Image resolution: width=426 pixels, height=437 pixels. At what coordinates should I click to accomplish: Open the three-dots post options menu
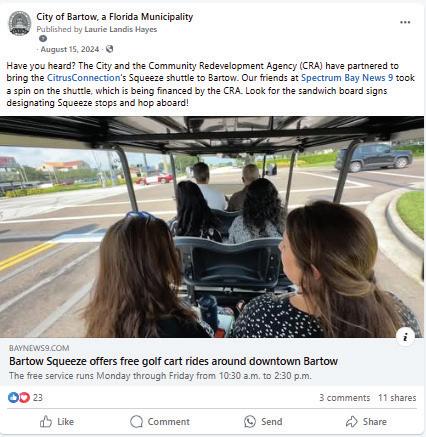405,22
